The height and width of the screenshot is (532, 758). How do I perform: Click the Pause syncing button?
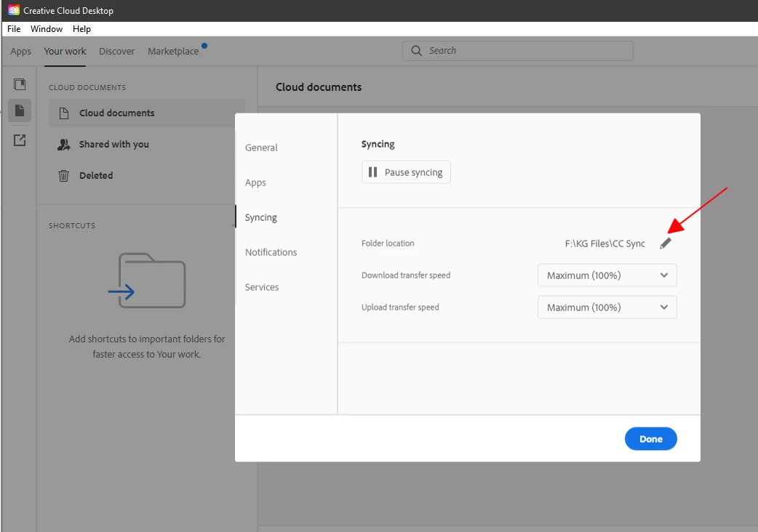pyautogui.click(x=406, y=172)
